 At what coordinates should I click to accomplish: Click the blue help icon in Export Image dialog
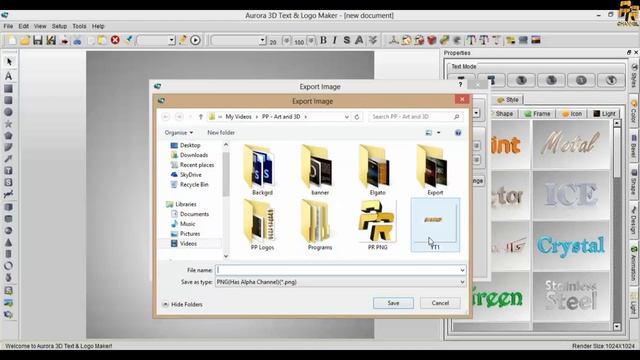click(x=458, y=133)
